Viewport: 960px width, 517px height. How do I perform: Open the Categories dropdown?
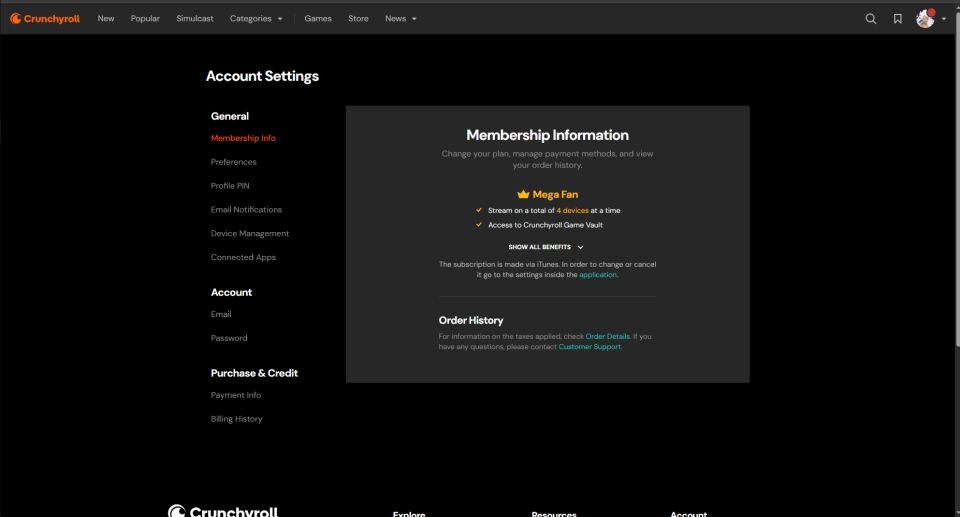(x=256, y=18)
